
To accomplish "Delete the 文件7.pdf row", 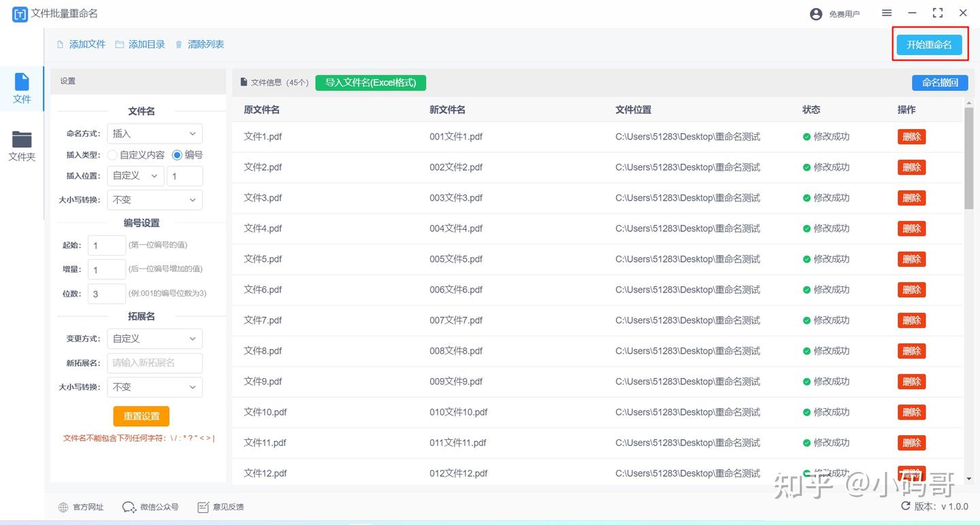I will pos(912,320).
